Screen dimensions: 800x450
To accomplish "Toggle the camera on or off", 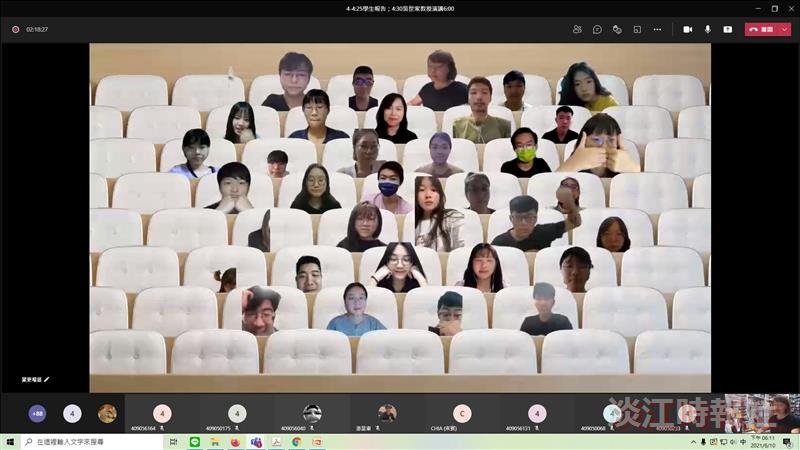I will pyautogui.click(x=688, y=30).
